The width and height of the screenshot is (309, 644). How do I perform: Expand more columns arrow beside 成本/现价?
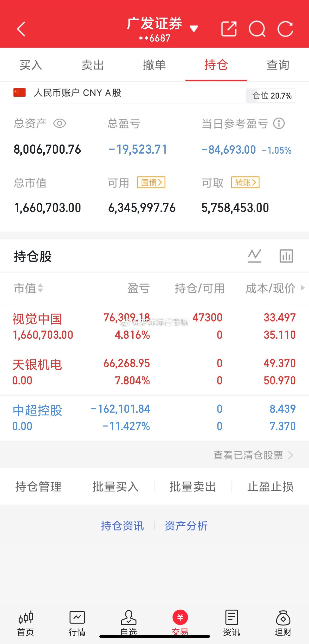[303, 288]
